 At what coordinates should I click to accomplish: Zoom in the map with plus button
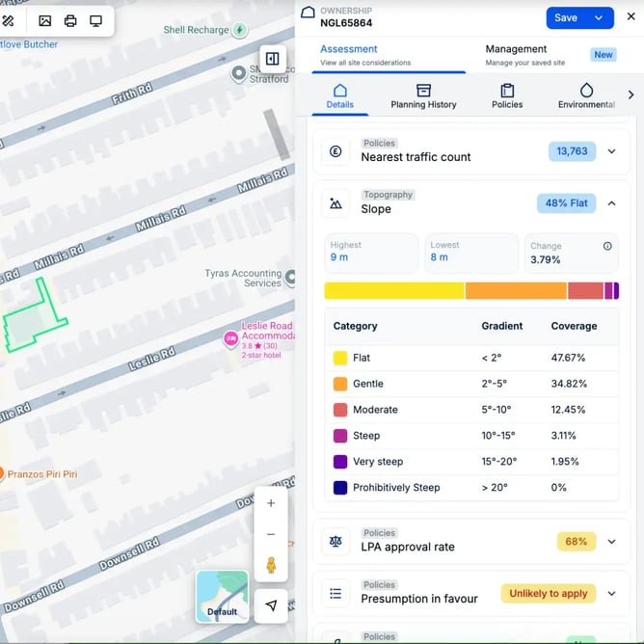[271, 503]
